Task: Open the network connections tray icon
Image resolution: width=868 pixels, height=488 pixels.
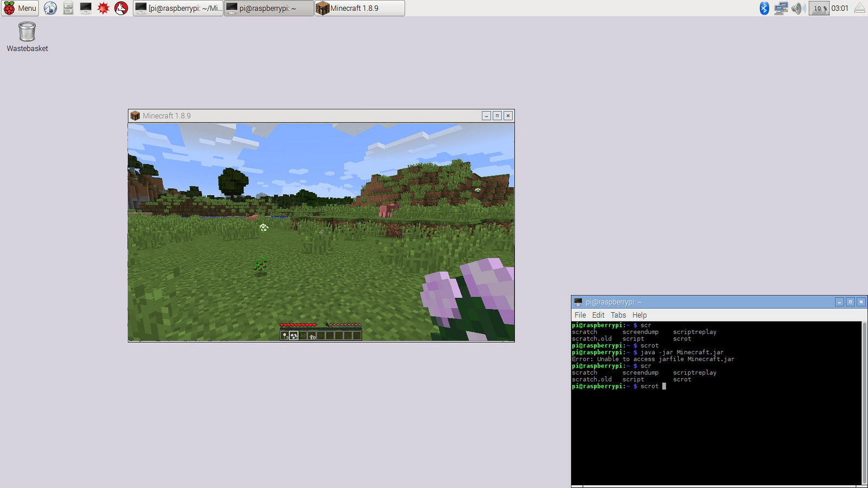Action: (781, 8)
